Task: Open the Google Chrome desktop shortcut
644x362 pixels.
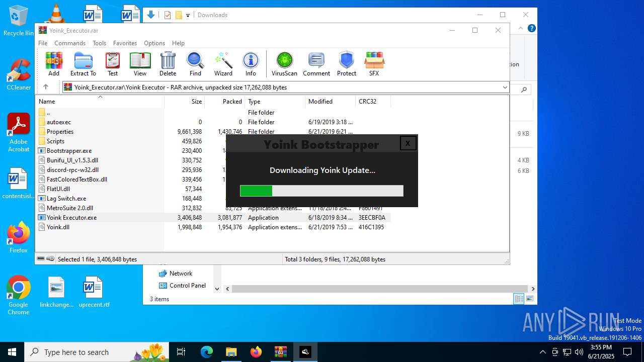Action: tap(19, 295)
